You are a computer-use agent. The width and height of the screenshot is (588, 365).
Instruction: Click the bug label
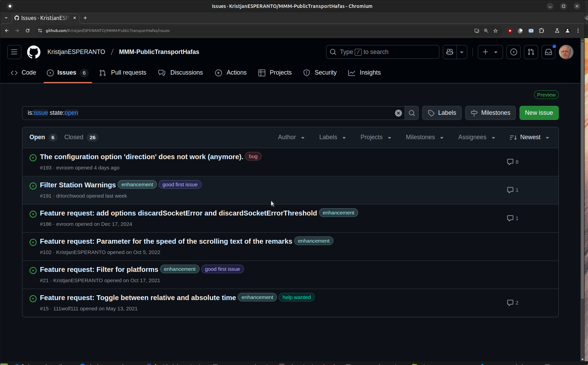[x=253, y=156]
